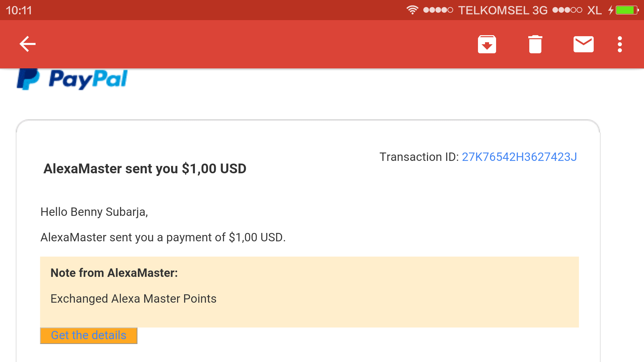This screenshot has width=644, height=362.
Task: Tap the TELKOMSEL 3G carrier label
Action: (x=503, y=10)
